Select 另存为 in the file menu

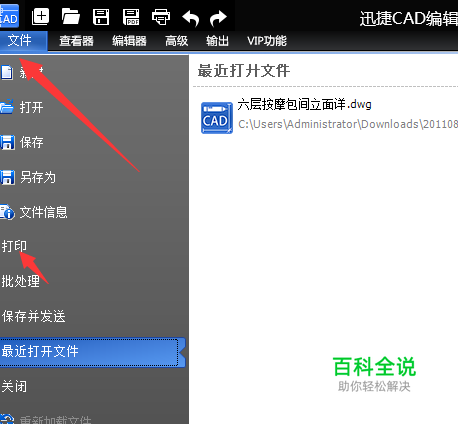point(38,177)
